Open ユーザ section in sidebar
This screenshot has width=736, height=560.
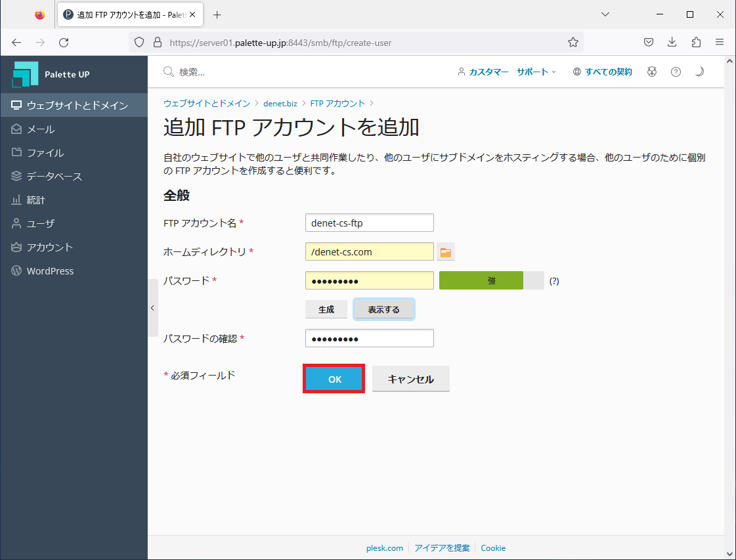tap(74, 223)
